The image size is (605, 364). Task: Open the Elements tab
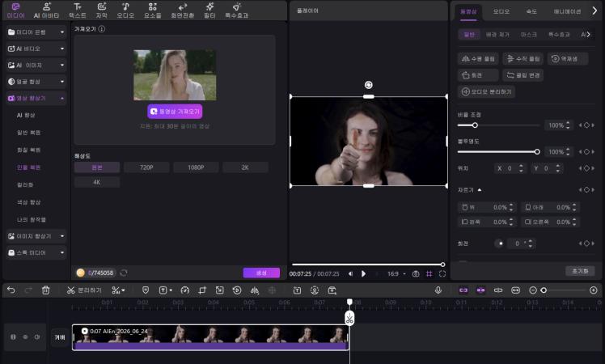152,11
